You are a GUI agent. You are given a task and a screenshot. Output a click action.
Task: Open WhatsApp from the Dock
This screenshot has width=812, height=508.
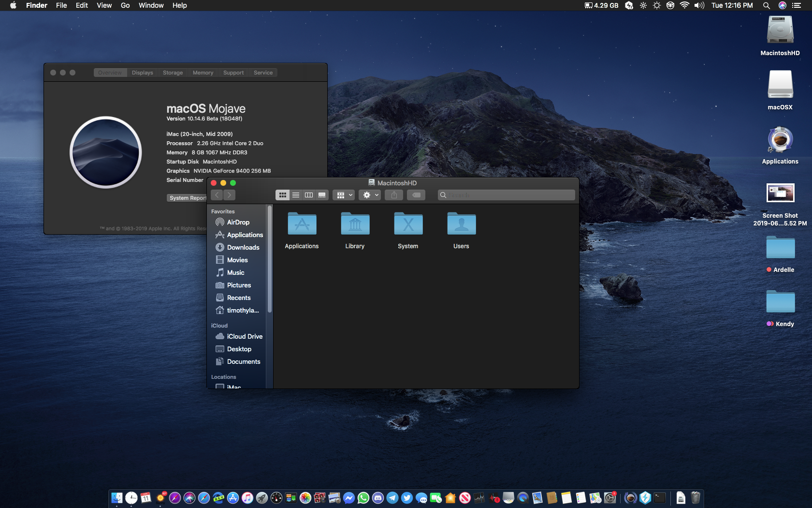363,498
